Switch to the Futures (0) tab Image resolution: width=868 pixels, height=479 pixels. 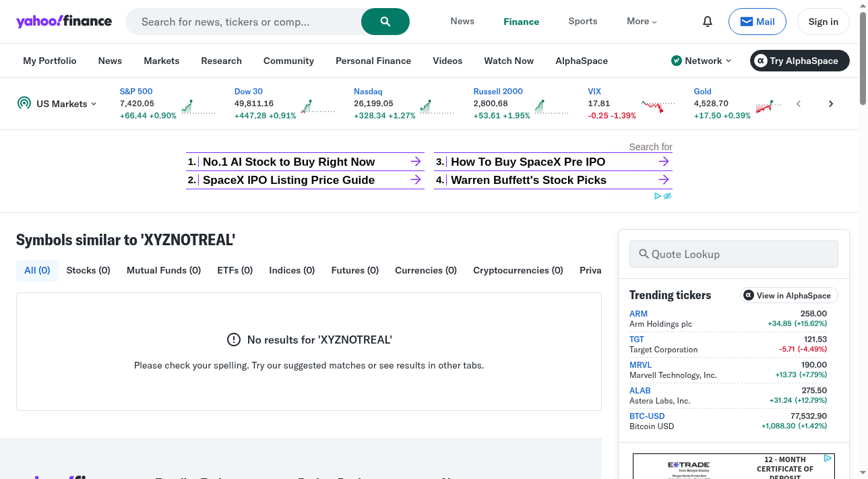[355, 270]
